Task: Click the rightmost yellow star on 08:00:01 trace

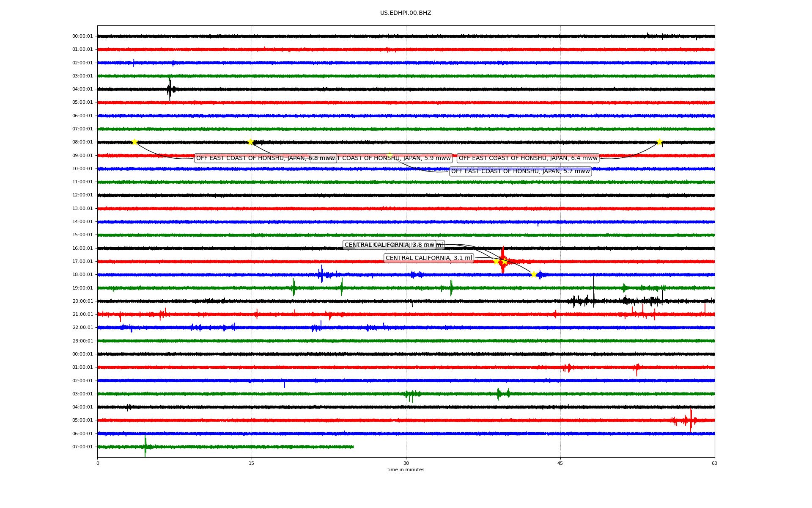Action: point(659,142)
